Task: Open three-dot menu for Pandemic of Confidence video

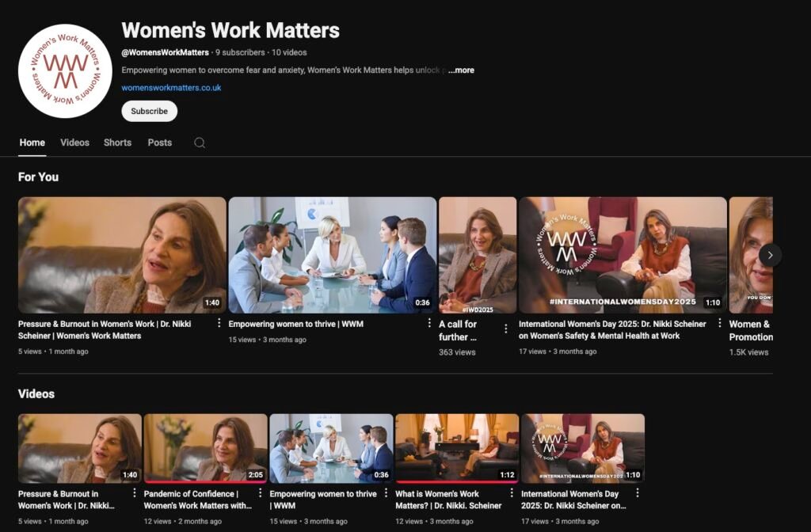Action: [260, 492]
